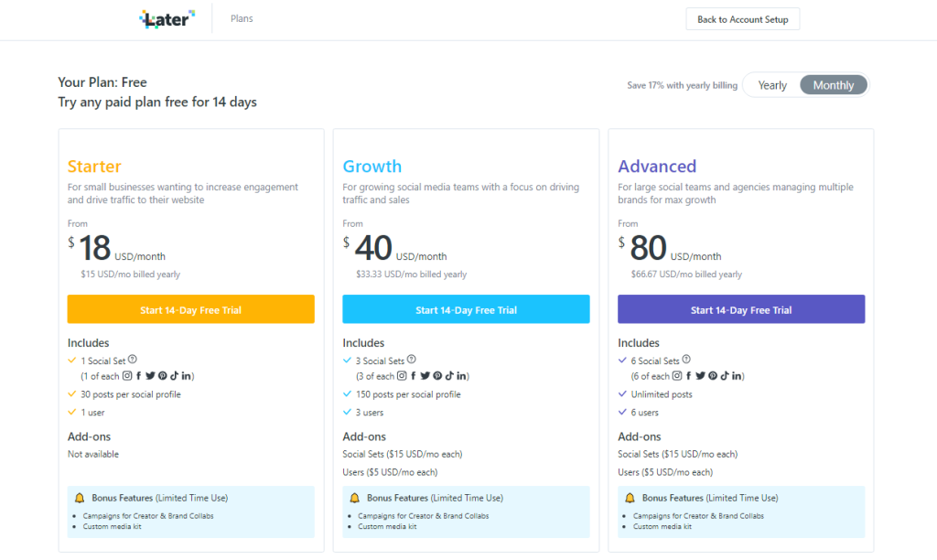Select the Monthly billing option
Image resolution: width=937 pixels, height=560 pixels.
[834, 85]
